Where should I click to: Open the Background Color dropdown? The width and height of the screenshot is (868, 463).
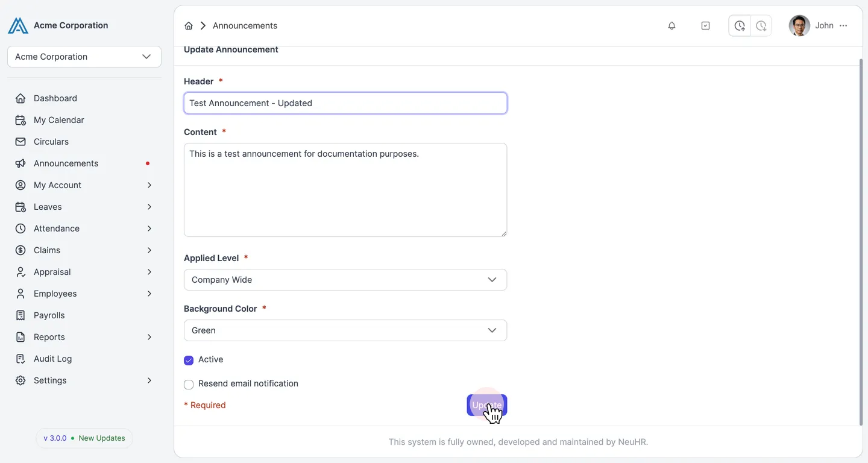pos(345,330)
